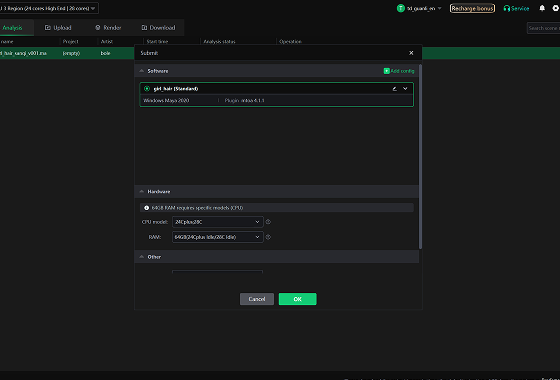
Task: Open the region selector dropdown
Action: click(x=49, y=8)
